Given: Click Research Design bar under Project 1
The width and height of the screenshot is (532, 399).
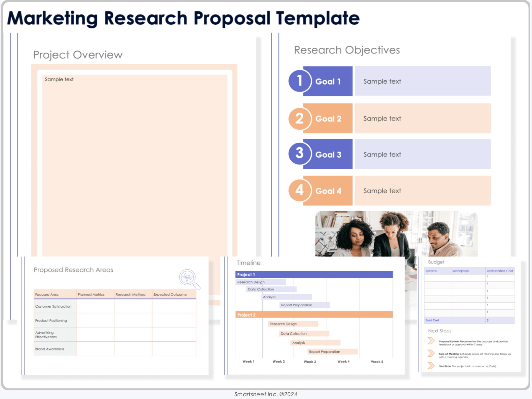Looking at the screenshot, I should [261, 282].
